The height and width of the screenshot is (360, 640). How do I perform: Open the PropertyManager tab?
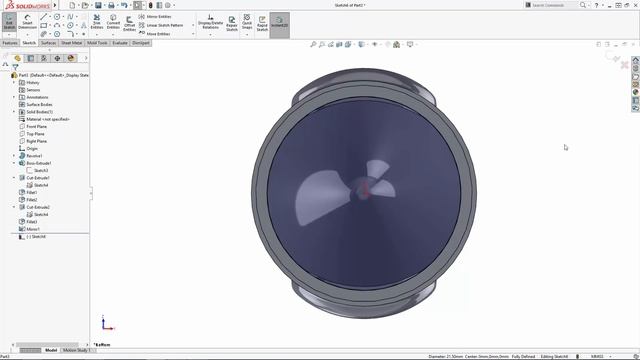pyautogui.click(x=31, y=58)
